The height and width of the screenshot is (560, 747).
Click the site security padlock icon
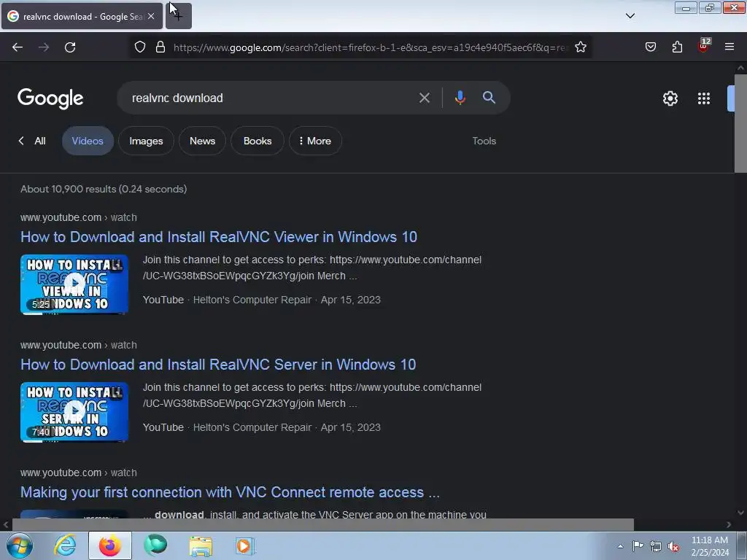pyautogui.click(x=160, y=47)
